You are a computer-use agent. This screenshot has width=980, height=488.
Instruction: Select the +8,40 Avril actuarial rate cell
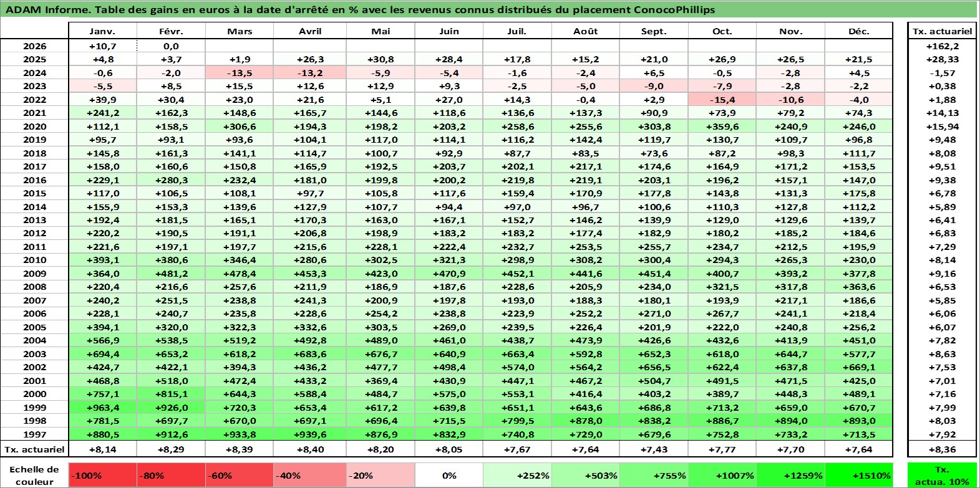[310, 449]
